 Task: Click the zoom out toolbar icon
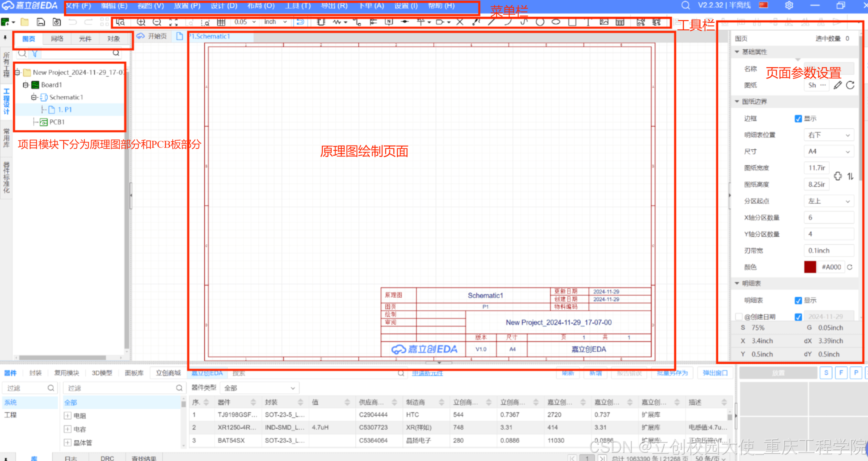(157, 22)
